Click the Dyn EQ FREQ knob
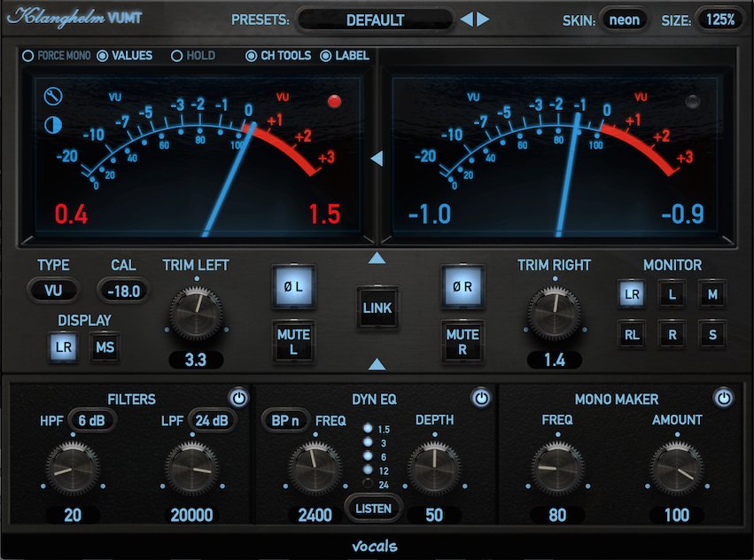Viewport: 754px width, 560px height. [315, 469]
